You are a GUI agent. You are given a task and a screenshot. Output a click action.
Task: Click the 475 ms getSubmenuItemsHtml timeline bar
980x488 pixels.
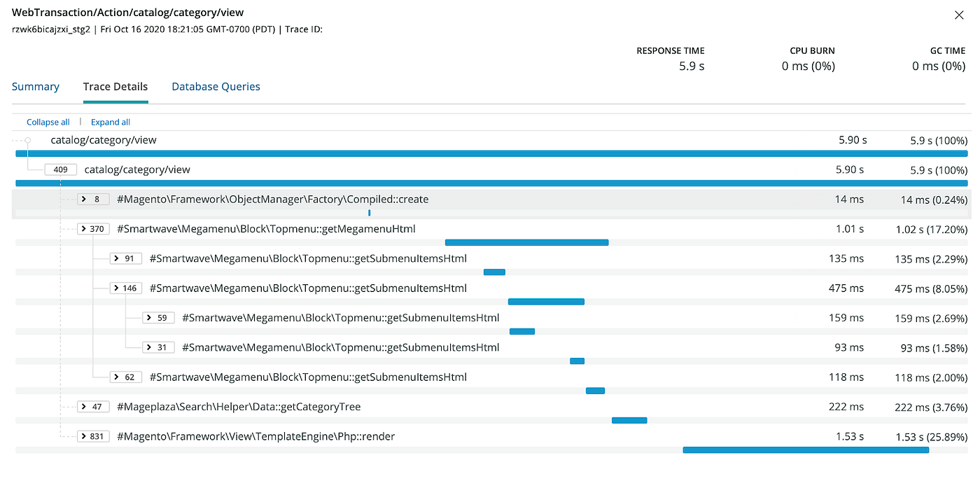pos(546,302)
